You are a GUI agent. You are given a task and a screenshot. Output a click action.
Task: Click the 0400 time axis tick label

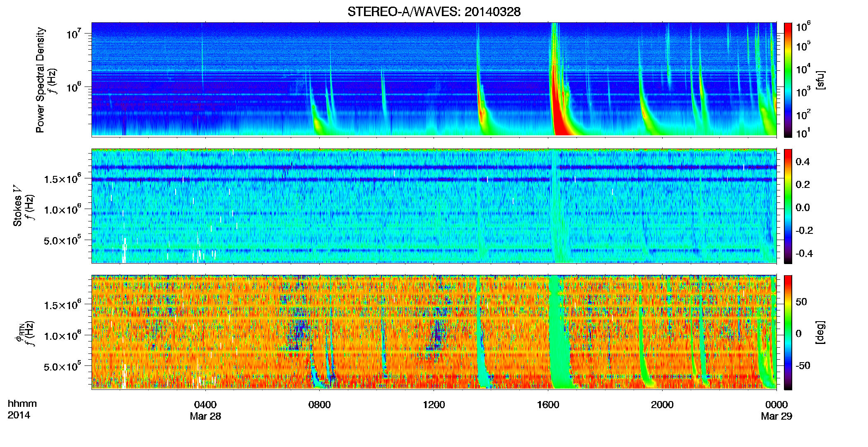pyautogui.click(x=205, y=405)
